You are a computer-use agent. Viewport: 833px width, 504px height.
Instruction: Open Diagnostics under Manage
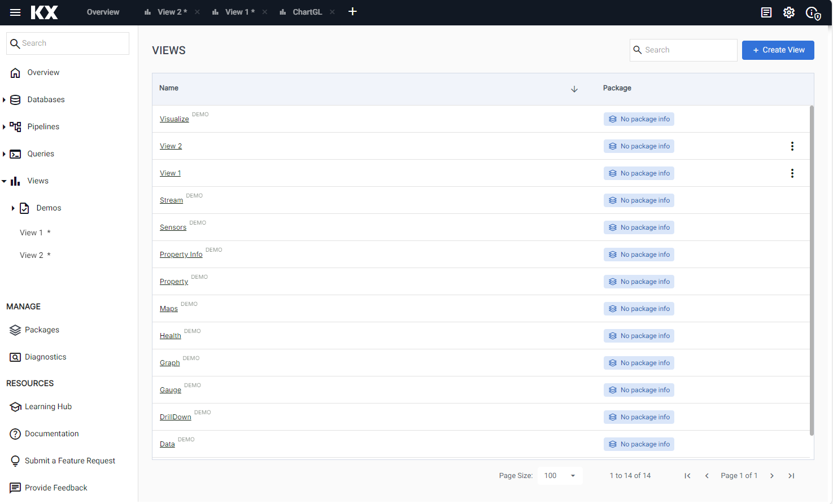point(45,357)
